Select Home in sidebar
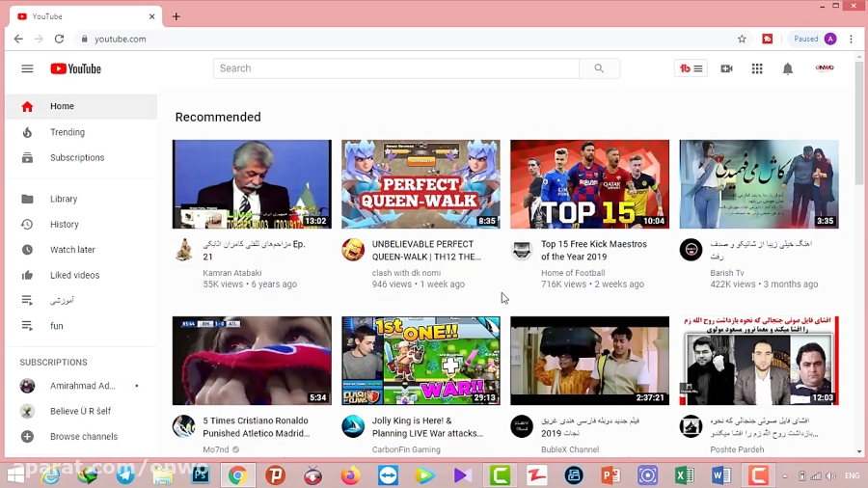 tap(81, 106)
